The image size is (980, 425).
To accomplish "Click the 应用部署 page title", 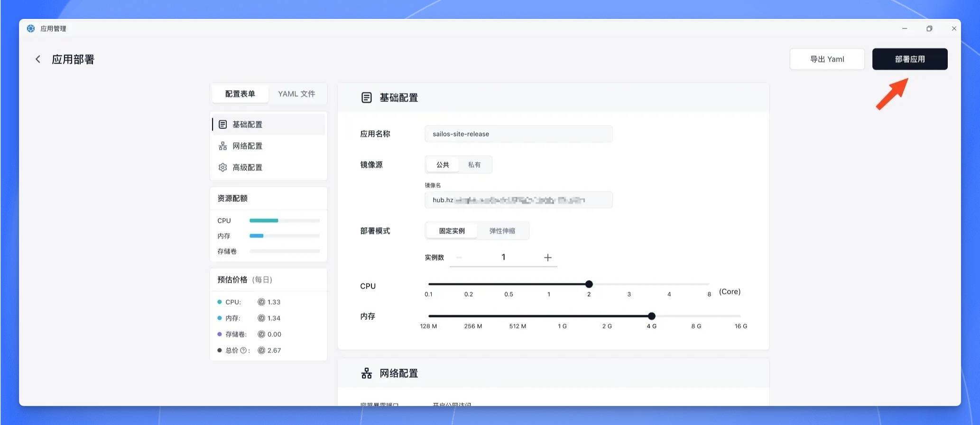I will (73, 59).
